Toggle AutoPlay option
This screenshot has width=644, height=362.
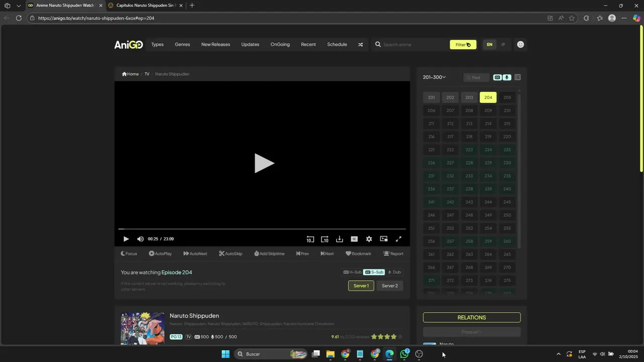[160, 254]
